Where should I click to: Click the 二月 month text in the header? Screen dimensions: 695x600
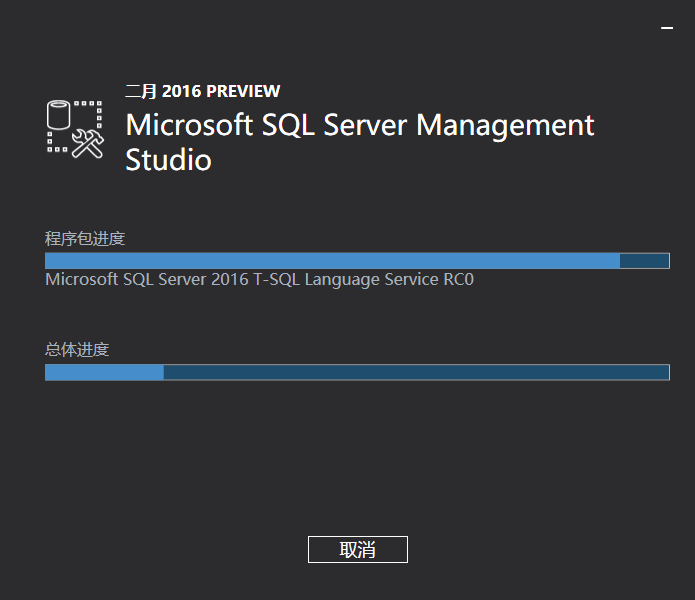(x=141, y=91)
